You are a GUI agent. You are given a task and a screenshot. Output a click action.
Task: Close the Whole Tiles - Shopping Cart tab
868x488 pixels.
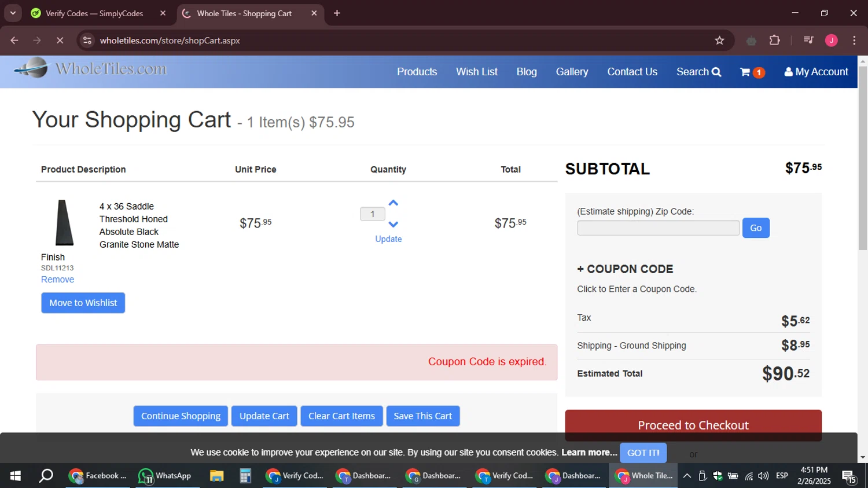click(314, 13)
